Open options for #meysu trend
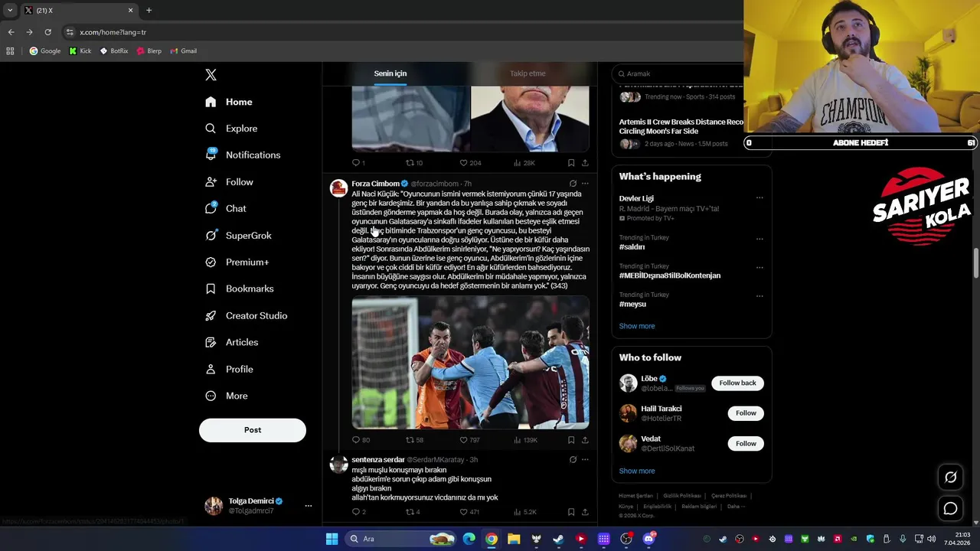Screen dimensions: 980x551 click(759, 296)
